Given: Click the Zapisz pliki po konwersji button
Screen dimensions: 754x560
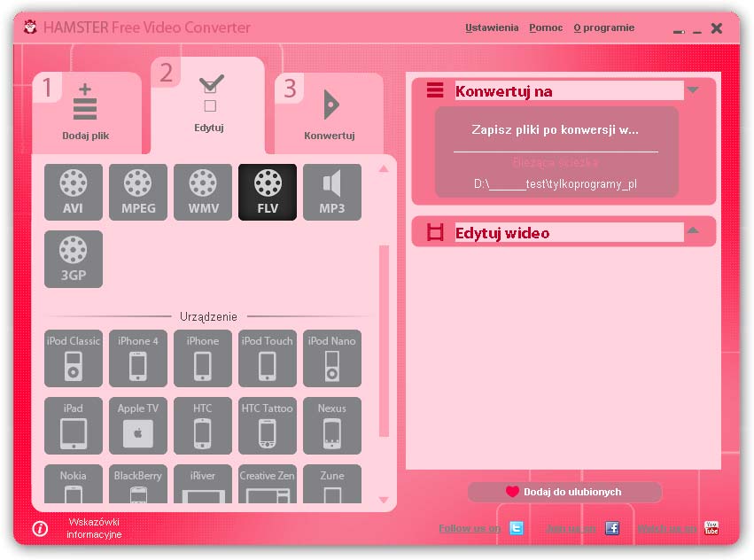Looking at the screenshot, I should [x=556, y=130].
